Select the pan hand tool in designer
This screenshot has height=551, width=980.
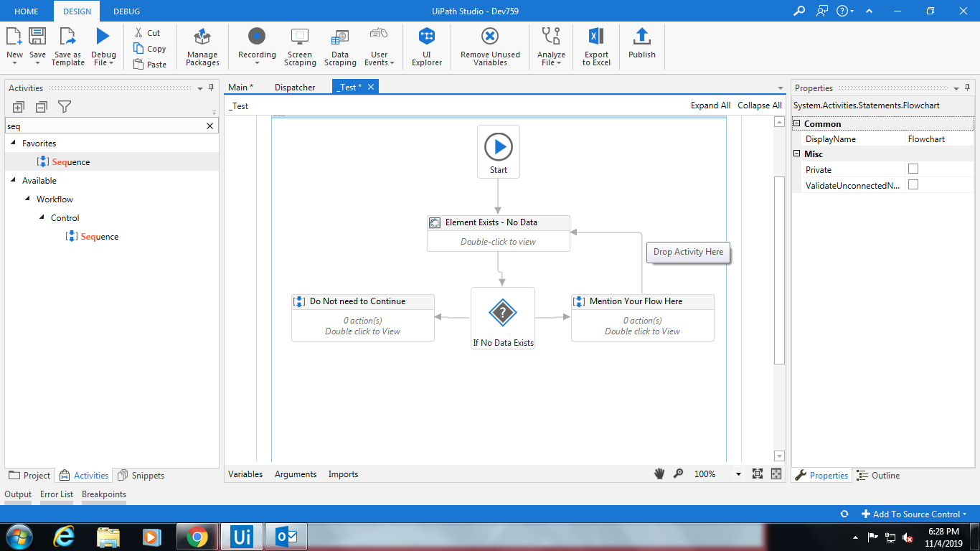tap(659, 474)
